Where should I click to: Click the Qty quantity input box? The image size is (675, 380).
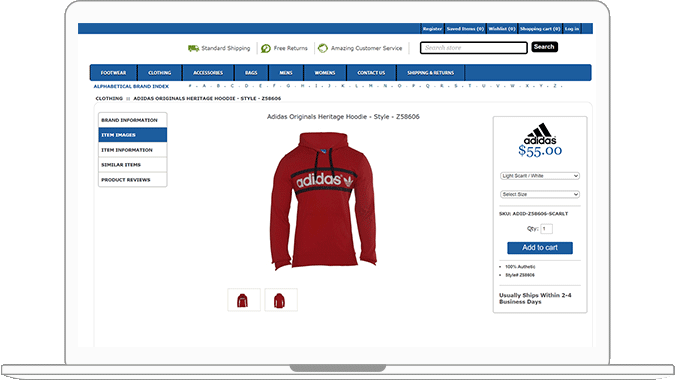coord(546,229)
